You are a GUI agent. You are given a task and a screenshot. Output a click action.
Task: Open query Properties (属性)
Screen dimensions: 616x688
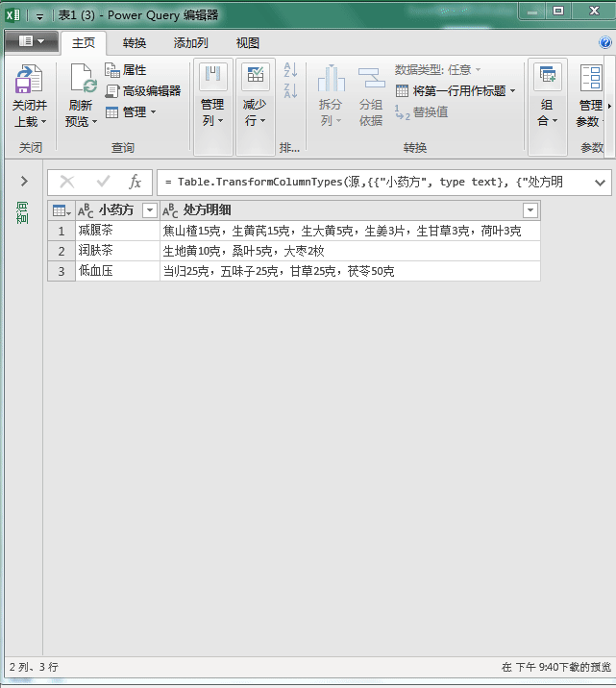[x=126, y=70]
